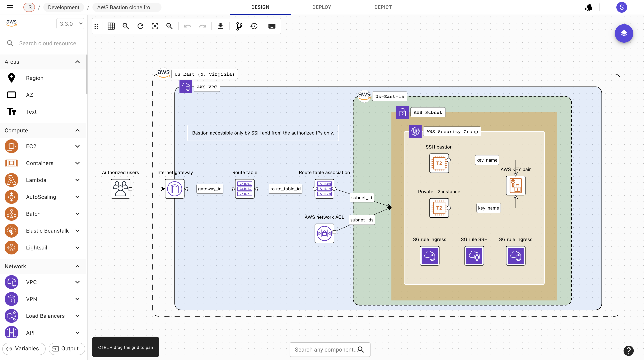Toggle the grid display in toolbar
This screenshot has width=644, height=360.
(x=111, y=26)
